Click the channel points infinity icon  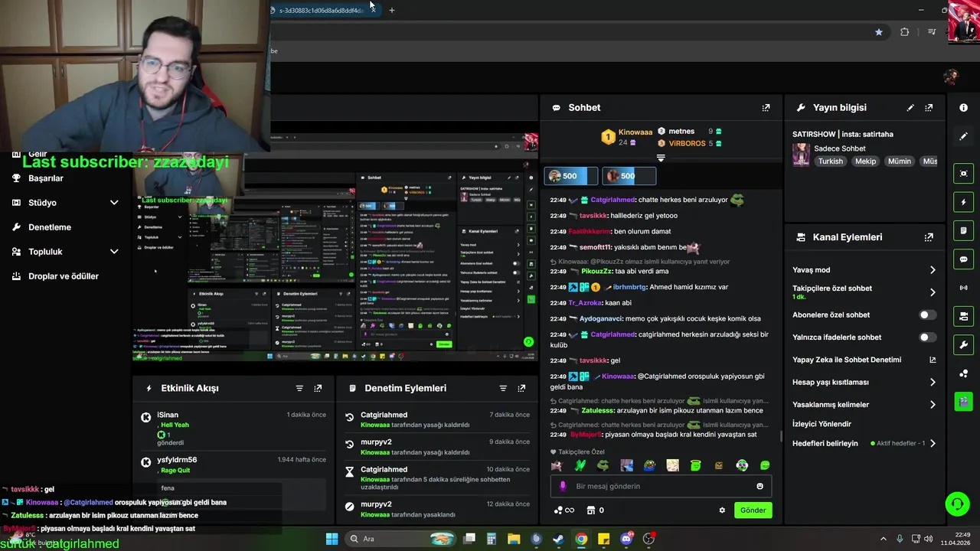pyautogui.click(x=563, y=510)
